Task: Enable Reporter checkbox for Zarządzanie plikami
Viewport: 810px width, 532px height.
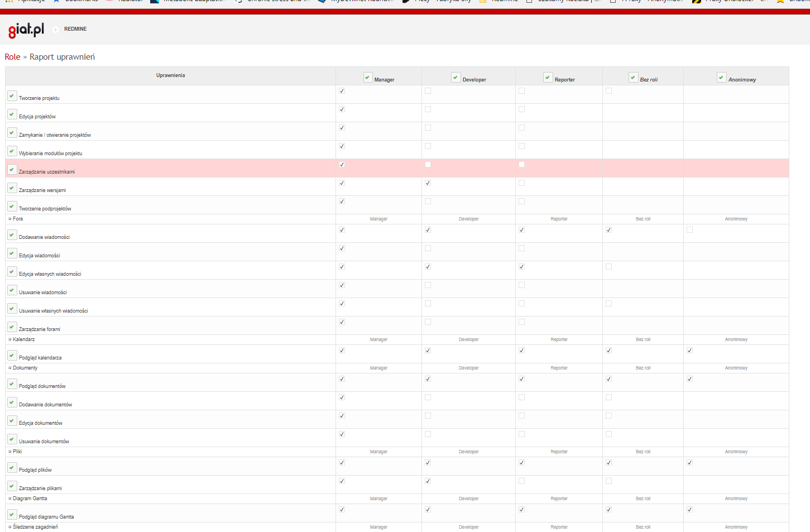Action: pyautogui.click(x=522, y=481)
